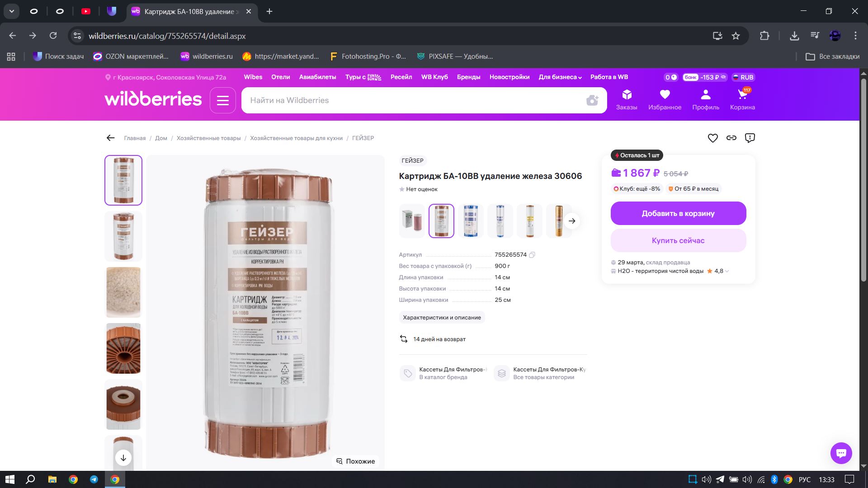Viewport: 868px width, 488px height.
Task: Report the listing with exclamation bubble icon
Action: [x=750, y=138]
